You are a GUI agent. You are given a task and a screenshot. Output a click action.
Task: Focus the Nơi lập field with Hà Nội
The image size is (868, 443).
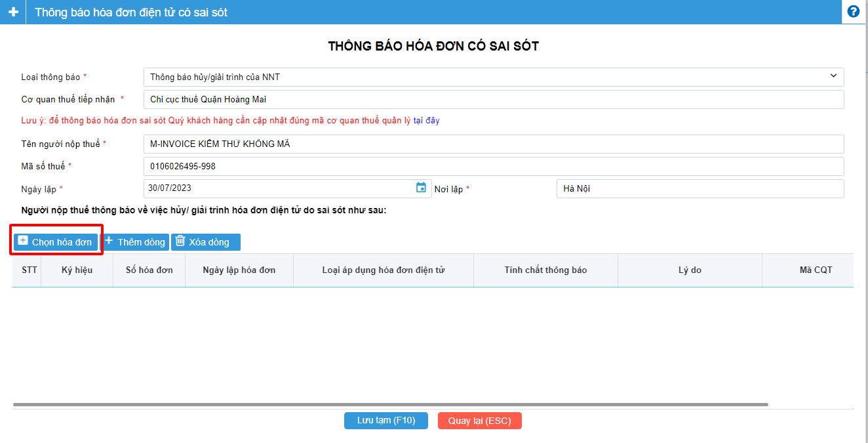pyautogui.click(x=700, y=188)
